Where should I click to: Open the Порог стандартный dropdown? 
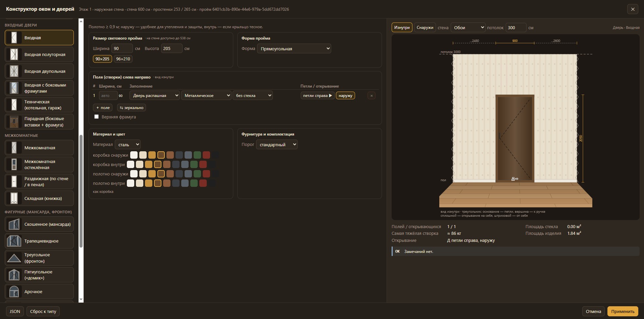pos(277,145)
